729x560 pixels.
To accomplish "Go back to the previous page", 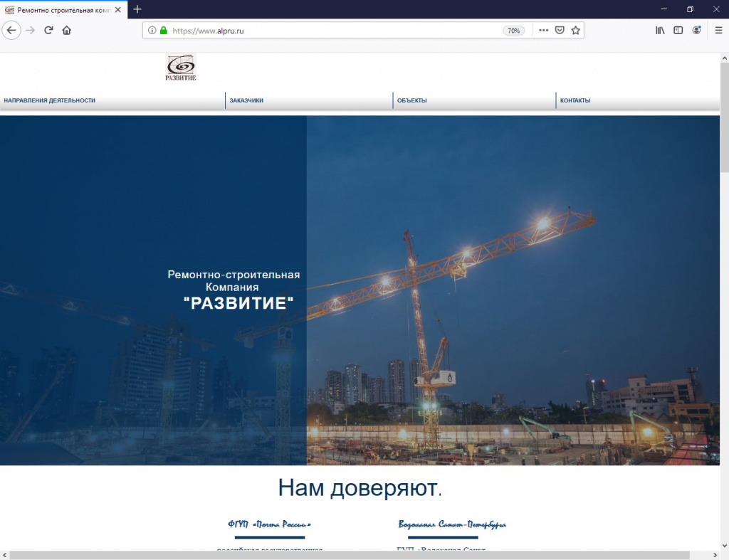I will tap(11, 31).
